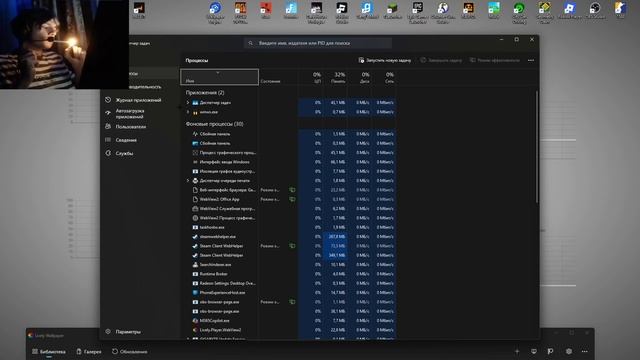Sort by the Имя column header
The width and height of the screenshot is (640, 360).
[219, 77]
